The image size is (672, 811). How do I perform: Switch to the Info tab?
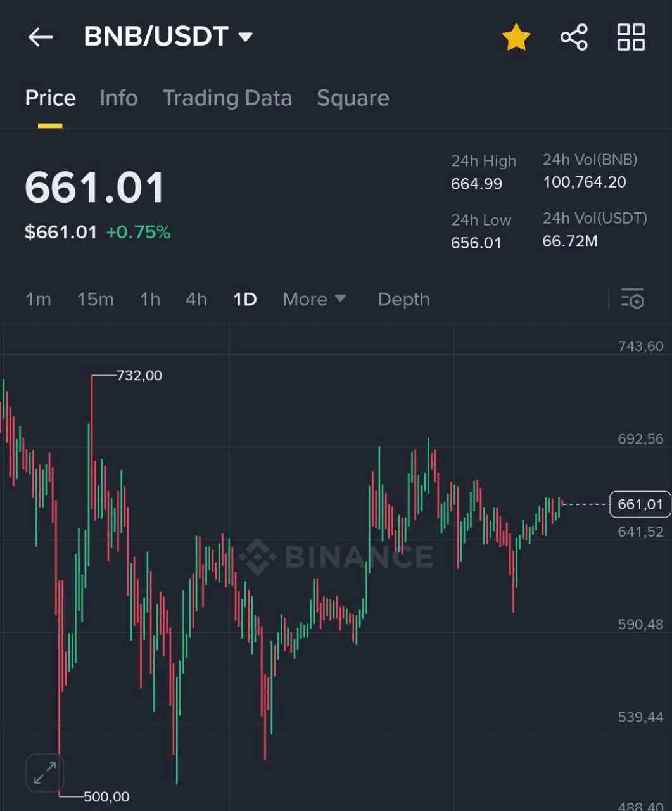[x=118, y=98]
